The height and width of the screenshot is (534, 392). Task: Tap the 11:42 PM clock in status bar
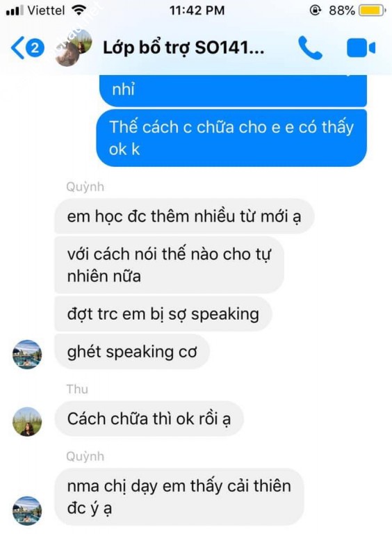[x=197, y=10]
